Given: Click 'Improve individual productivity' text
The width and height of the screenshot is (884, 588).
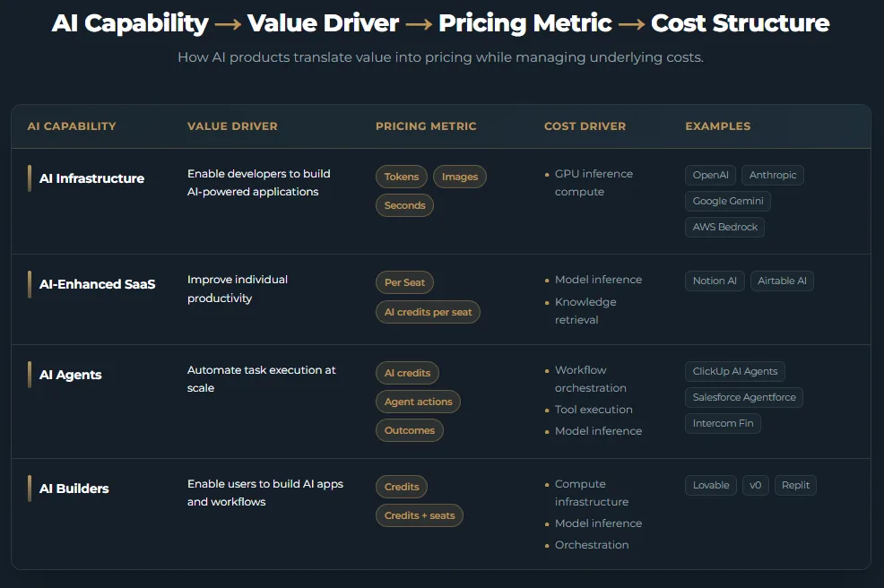Looking at the screenshot, I should click(x=238, y=289).
